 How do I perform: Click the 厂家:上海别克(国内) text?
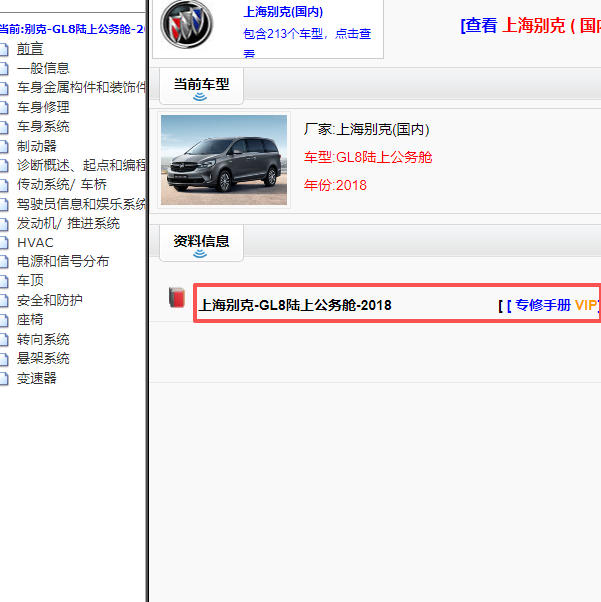click(366, 129)
